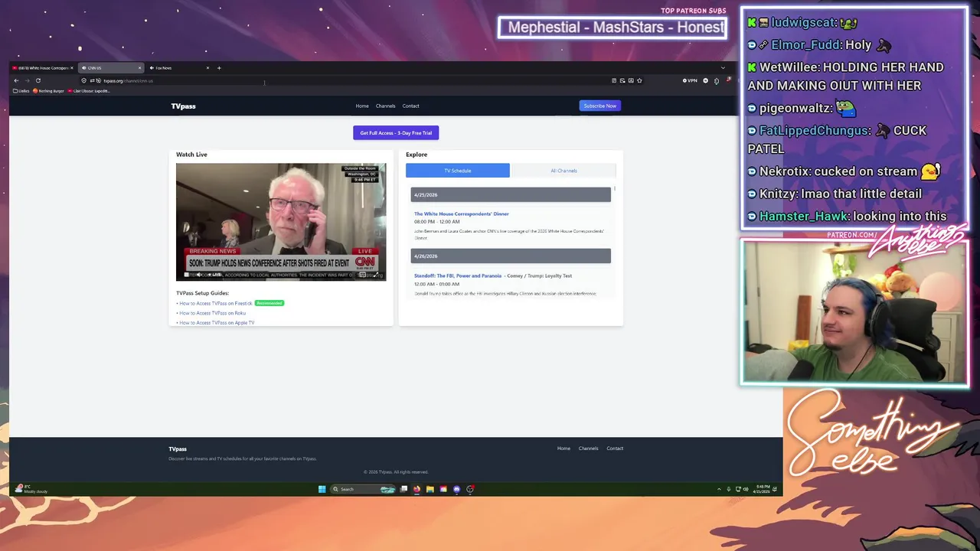
Task: Open the Clair Obscur bookmark
Action: (90, 91)
